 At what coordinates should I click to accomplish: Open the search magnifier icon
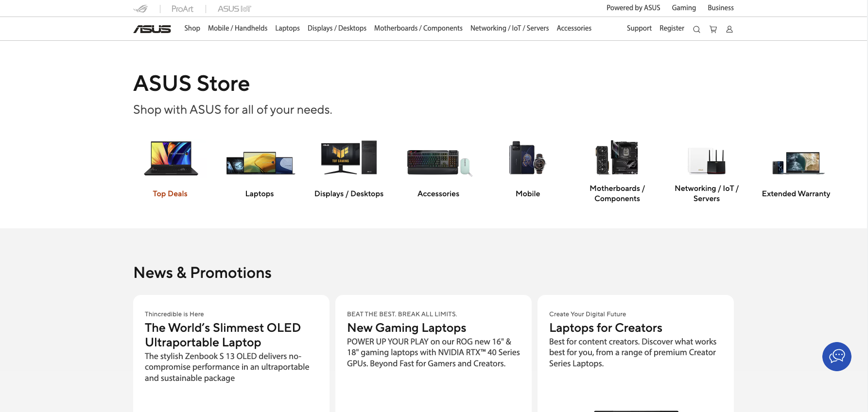[x=696, y=29]
